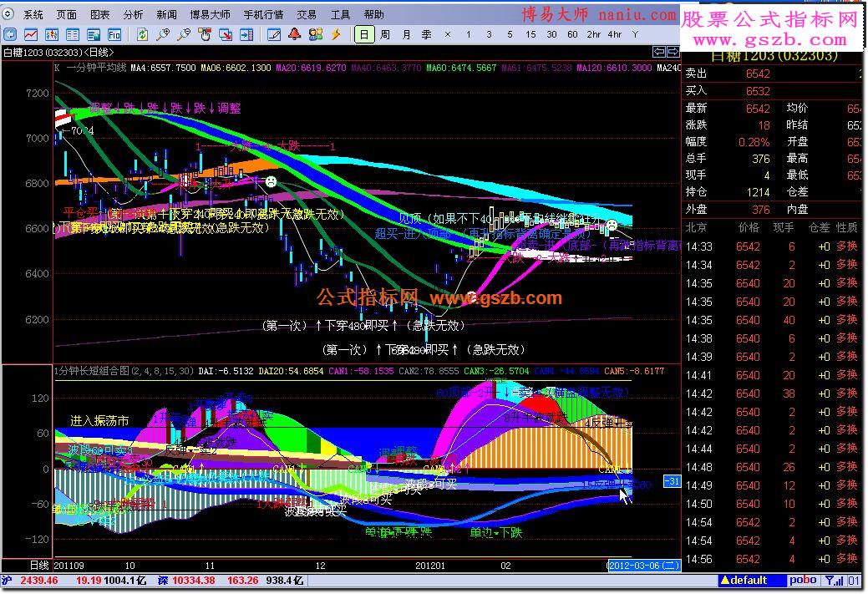Click the www.gszb.com link
Viewport: 868px width, 594px height.
point(769,40)
